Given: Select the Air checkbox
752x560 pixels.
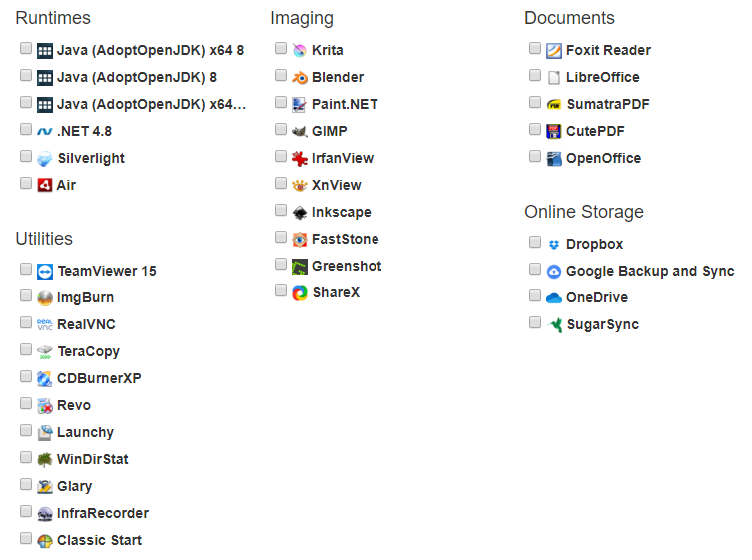Looking at the screenshot, I should (x=26, y=183).
